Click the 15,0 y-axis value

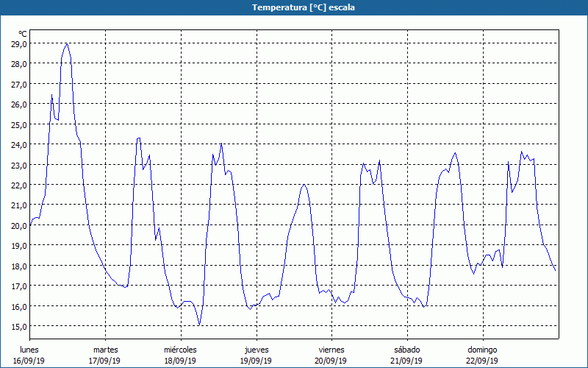tap(19, 327)
